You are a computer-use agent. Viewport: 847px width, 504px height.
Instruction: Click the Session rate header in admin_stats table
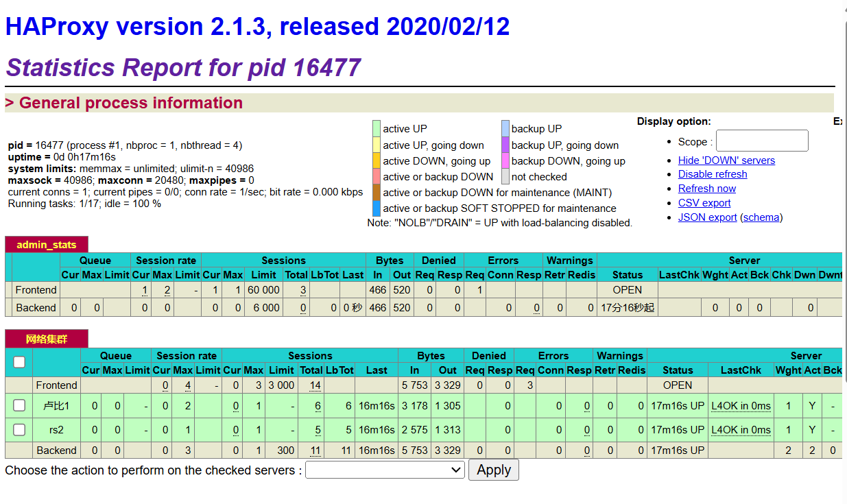pos(166,261)
